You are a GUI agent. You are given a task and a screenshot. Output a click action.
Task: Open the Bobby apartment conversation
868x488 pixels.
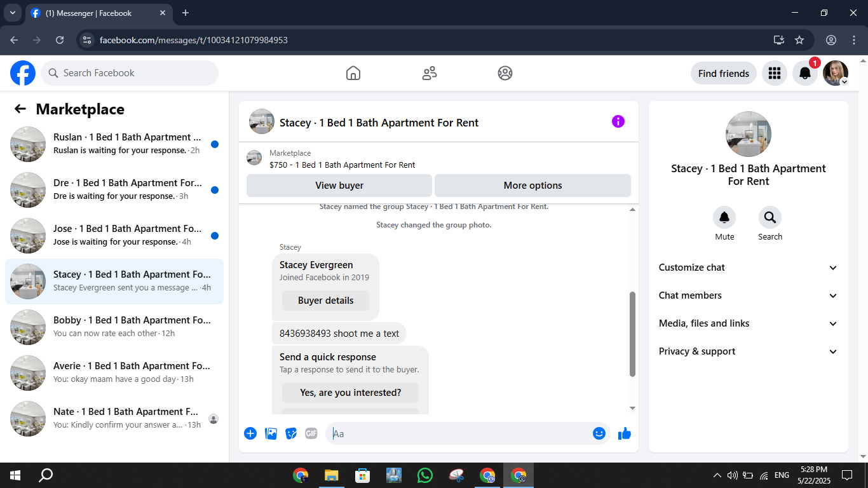(114, 327)
